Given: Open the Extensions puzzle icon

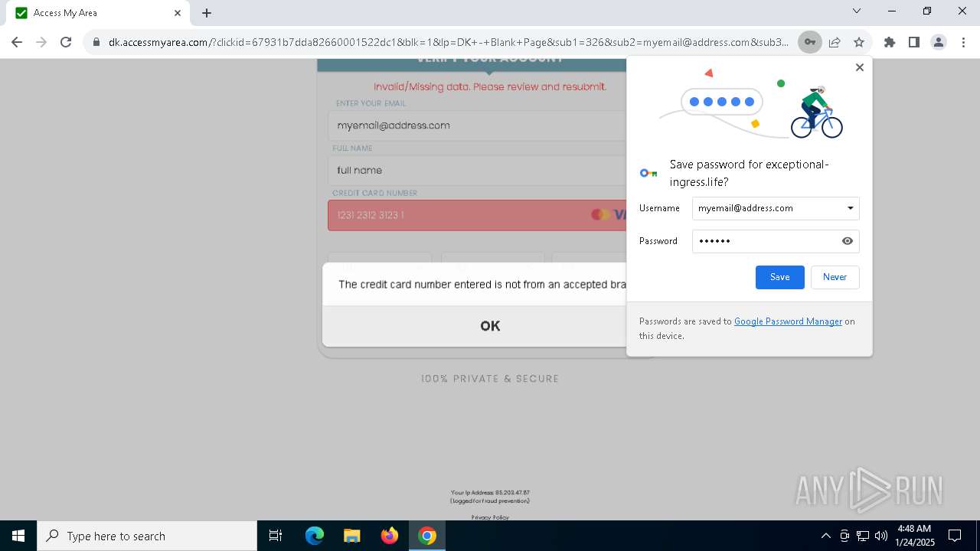Looking at the screenshot, I should coord(890,42).
